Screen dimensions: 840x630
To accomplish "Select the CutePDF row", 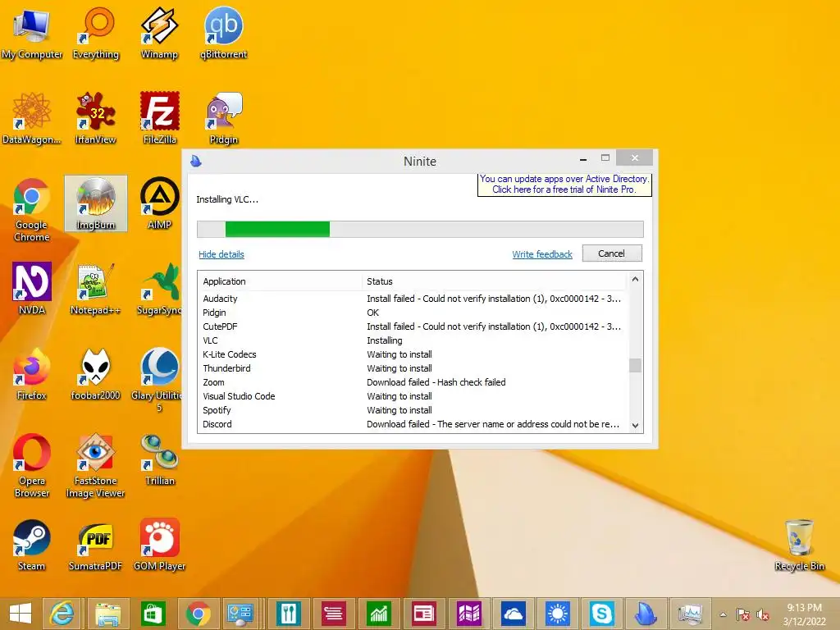I will point(413,326).
